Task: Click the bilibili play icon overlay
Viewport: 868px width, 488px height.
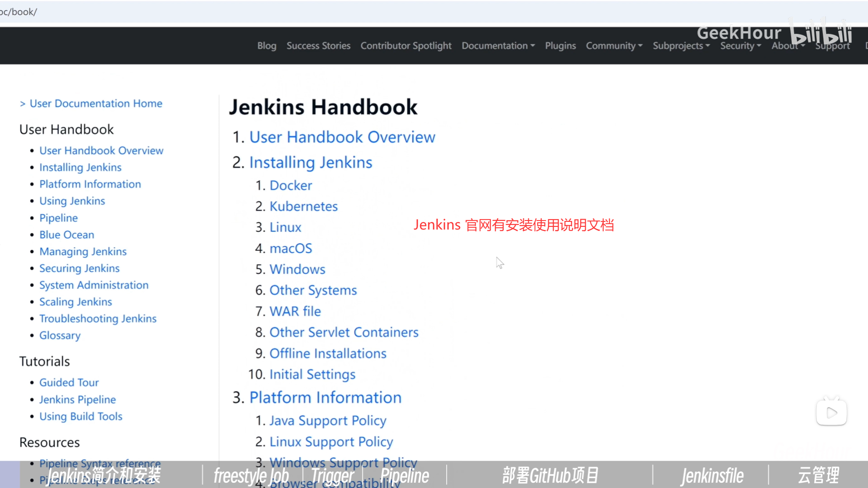Action: pyautogui.click(x=831, y=413)
